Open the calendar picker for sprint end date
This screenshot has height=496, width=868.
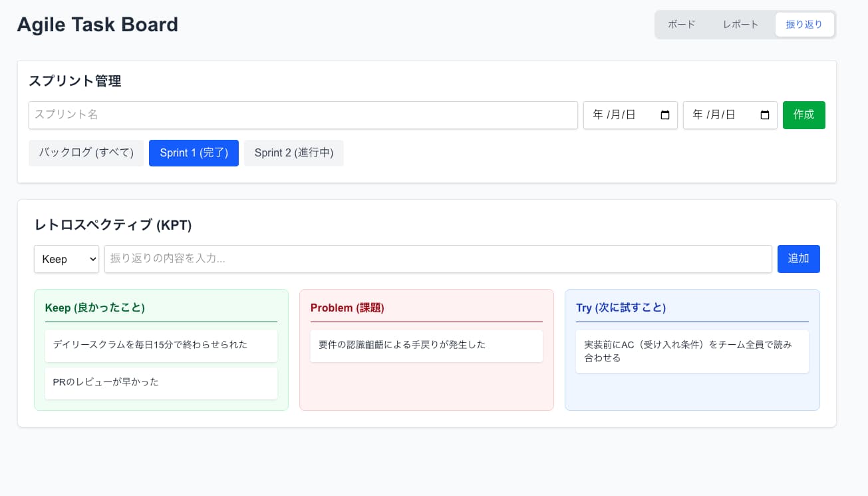click(x=764, y=115)
